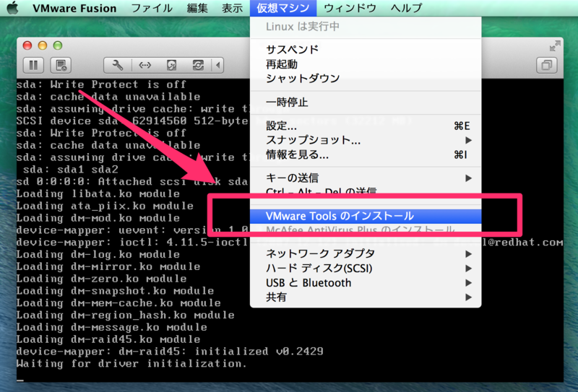
Task: Click the pause virtual machine toolbar button
Action: click(x=33, y=66)
